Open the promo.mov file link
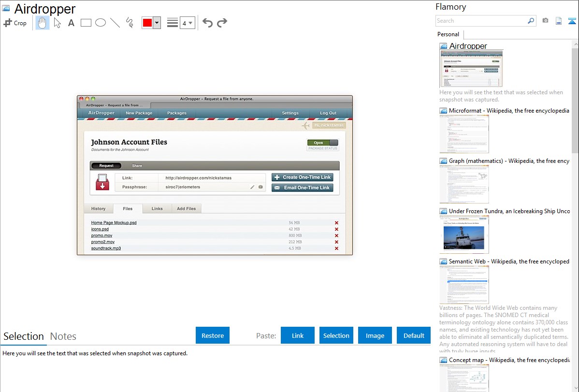 (x=101, y=235)
